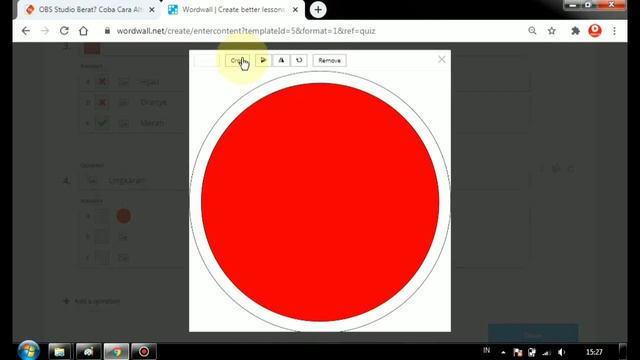Toggle the green checkmark beside Merah answer
Image resolution: width=640 pixels, height=360 pixels.
click(x=102, y=123)
